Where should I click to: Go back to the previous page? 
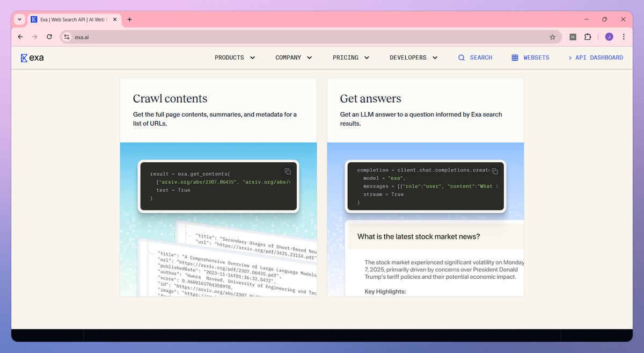[20, 37]
